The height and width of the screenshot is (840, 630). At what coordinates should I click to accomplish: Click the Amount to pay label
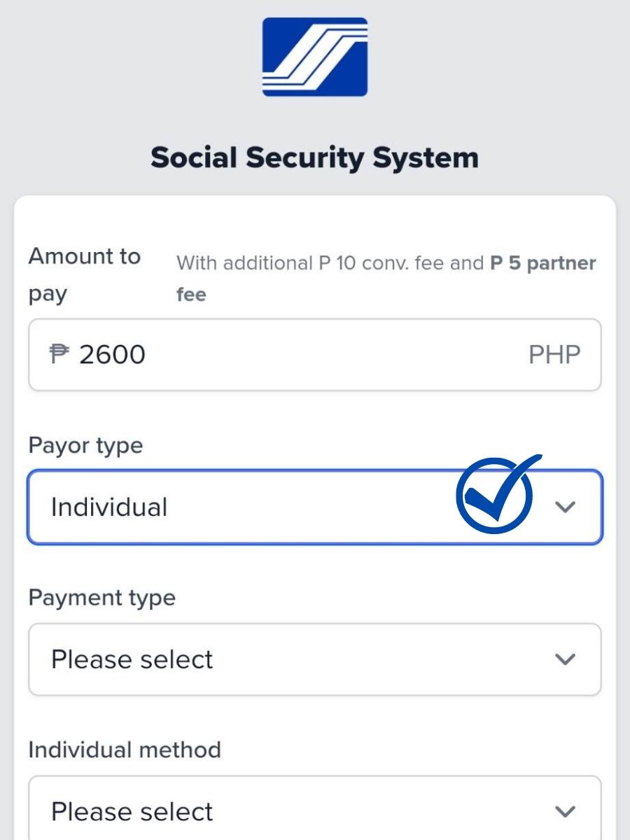84,274
